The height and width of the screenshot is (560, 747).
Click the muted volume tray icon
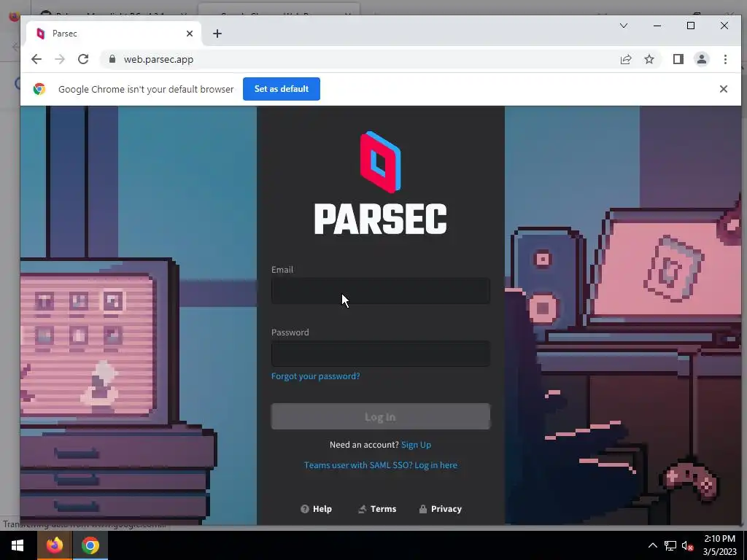(687, 545)
